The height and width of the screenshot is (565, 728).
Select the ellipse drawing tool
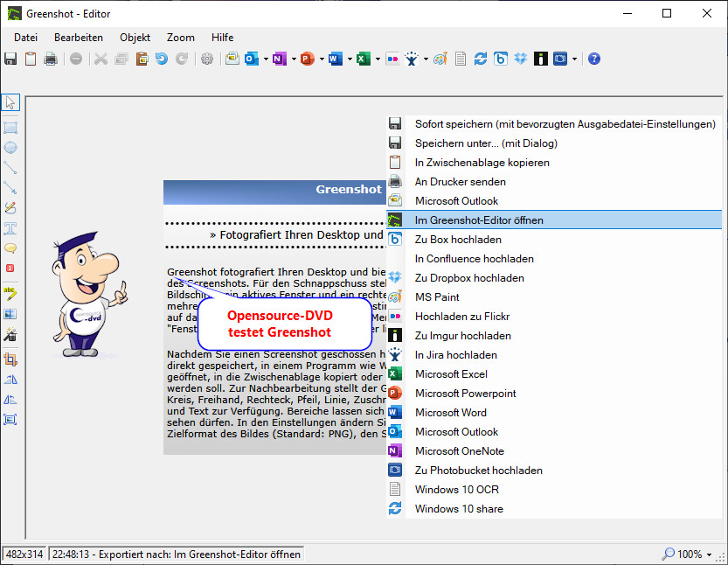point(10,148)
